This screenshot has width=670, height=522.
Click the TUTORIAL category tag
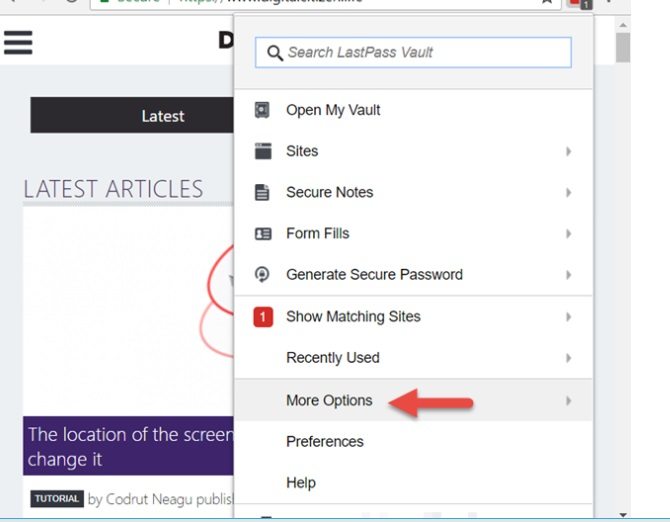[57, 499]
